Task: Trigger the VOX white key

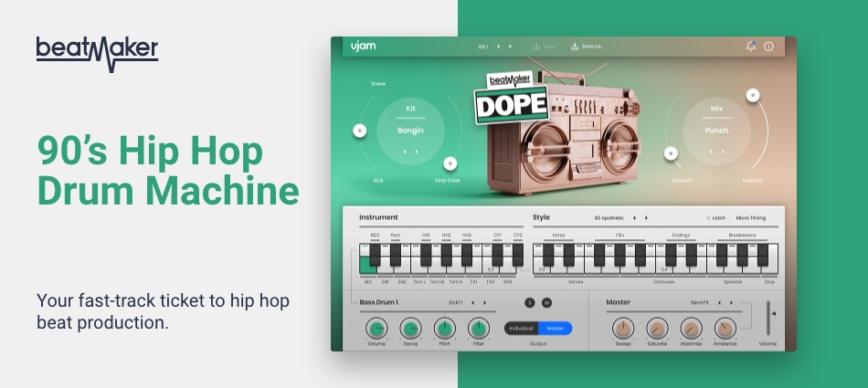Action: click(508, 270)
